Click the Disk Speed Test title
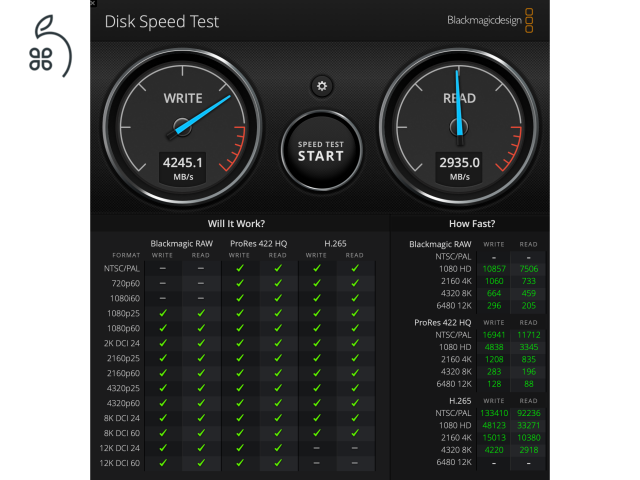 click(162, 22)
